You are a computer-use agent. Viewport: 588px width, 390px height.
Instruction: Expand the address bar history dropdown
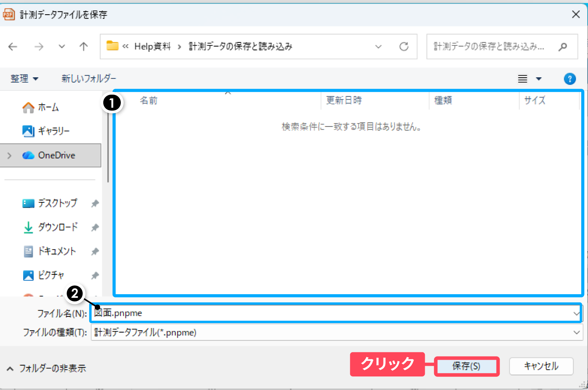(x=378, y=47)
